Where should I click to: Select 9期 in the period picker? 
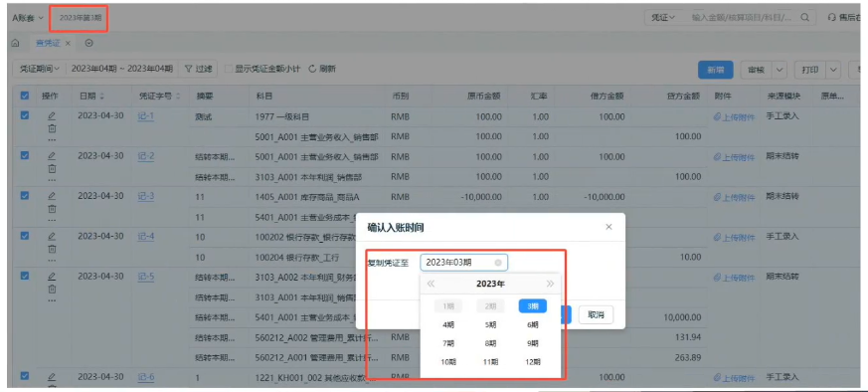(533, 343)
